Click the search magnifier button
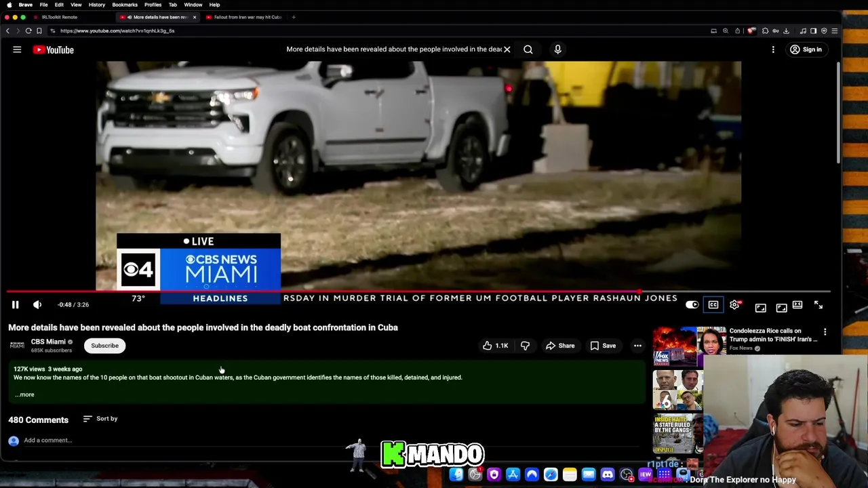The height and width of the screenshot is (488, 868). (x=528, y=49)
